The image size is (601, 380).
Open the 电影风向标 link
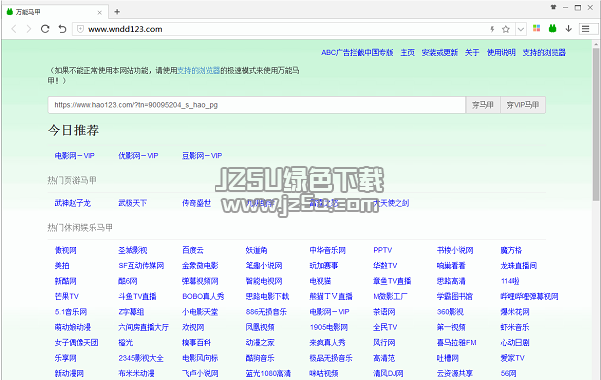pyautogui.click(x=200, y=358)
